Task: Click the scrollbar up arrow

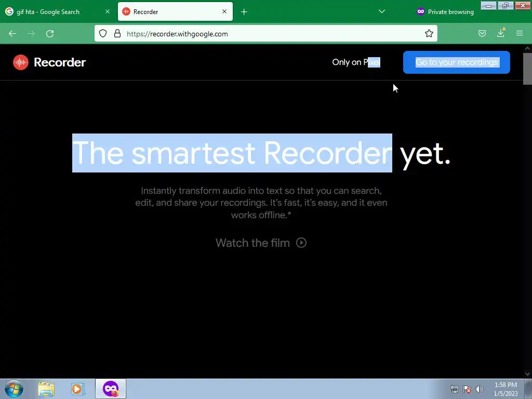Action: (x=527, y=48)
